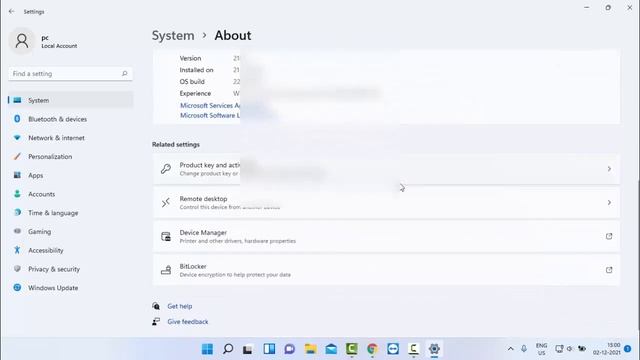This screenshot has height=360, width=640.
Task: Open Device Manager
Action: point(386,236)
